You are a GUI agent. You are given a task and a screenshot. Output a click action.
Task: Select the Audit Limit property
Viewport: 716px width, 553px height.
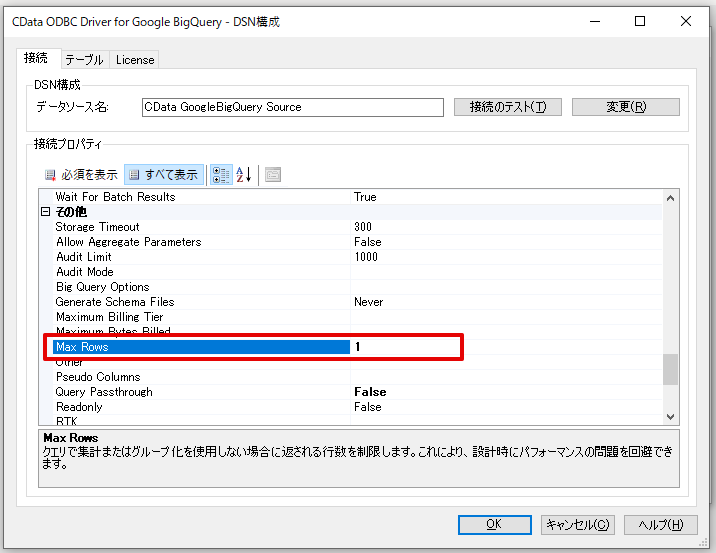click(x=201, y=257)
